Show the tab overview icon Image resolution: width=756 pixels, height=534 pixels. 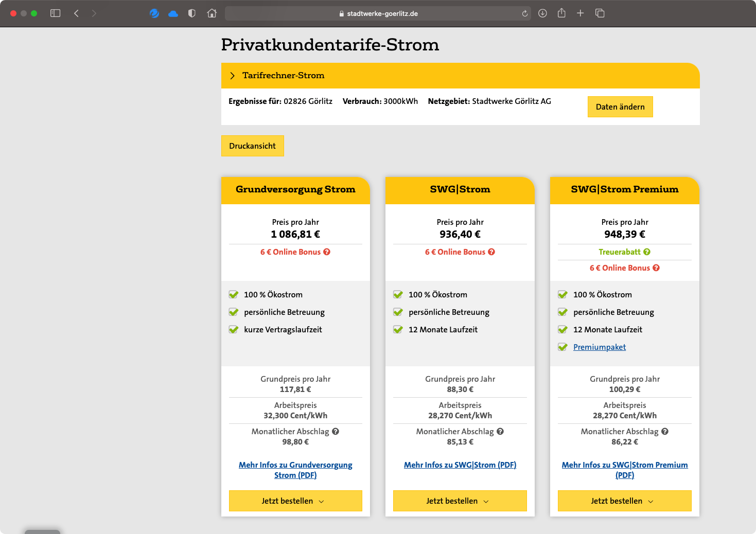click(600, 13)
